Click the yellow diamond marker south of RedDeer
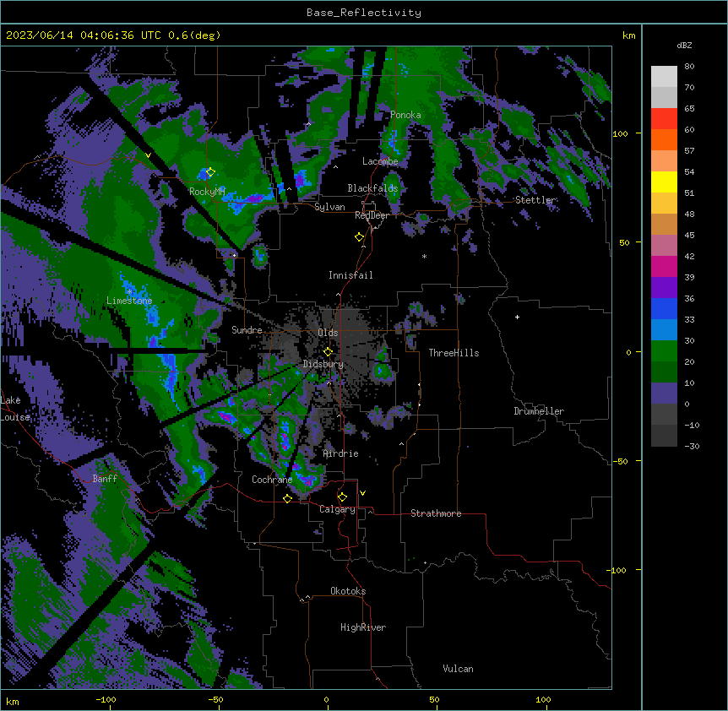 click(359, 237)
